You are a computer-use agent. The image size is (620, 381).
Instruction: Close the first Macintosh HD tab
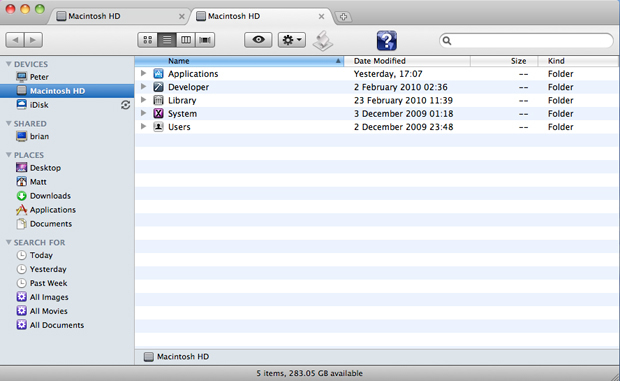(181, 17)
